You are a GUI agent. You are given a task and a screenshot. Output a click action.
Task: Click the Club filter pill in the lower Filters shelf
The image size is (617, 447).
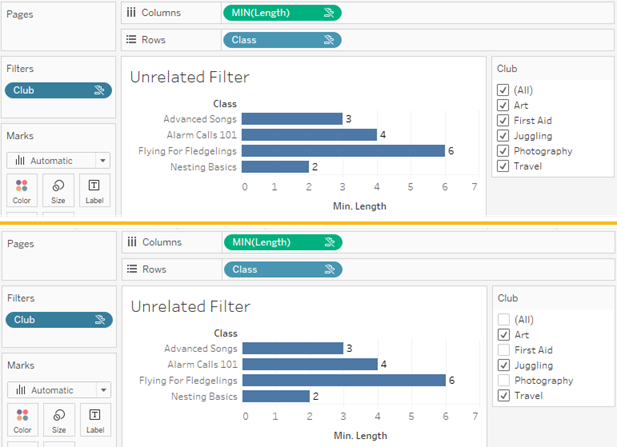(x=58, y=320)
